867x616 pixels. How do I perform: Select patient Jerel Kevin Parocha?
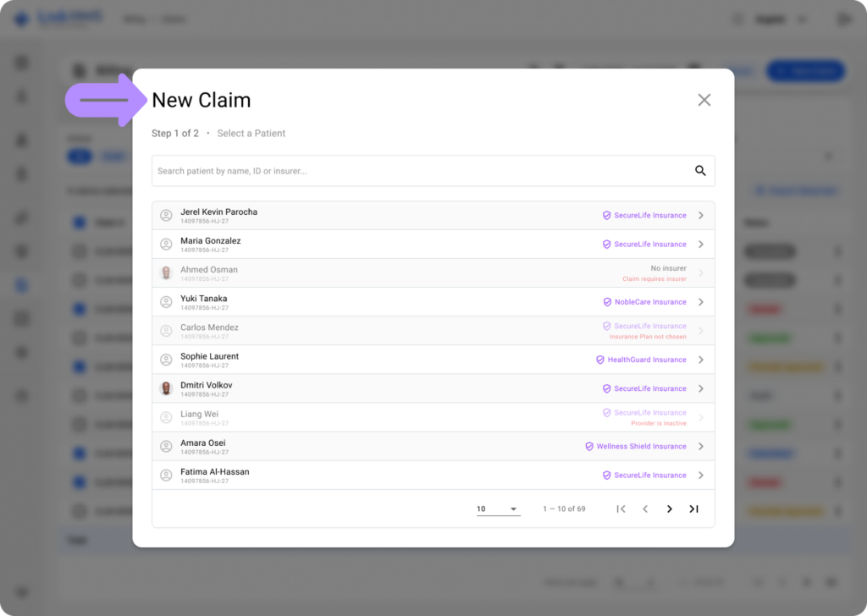coord(433,216)
